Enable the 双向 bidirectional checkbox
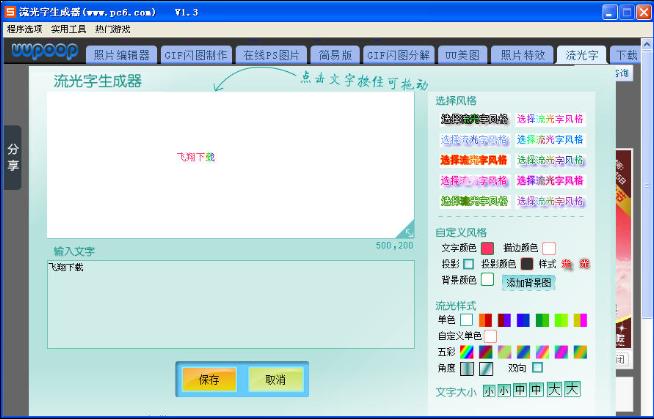Viewport: 654px width, 419px height. click(x=537, y=368)
